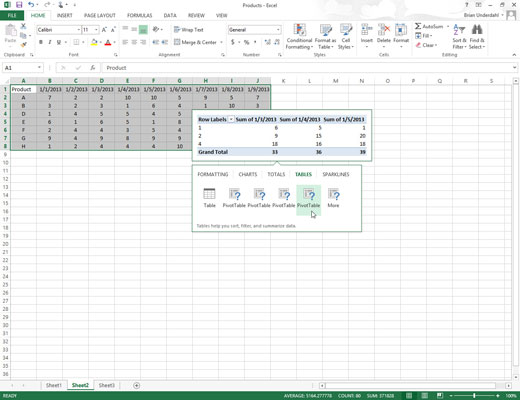Switch to Sheet1 tab
The width and height of the screenshot is (520, 400).
pos(54,385)
